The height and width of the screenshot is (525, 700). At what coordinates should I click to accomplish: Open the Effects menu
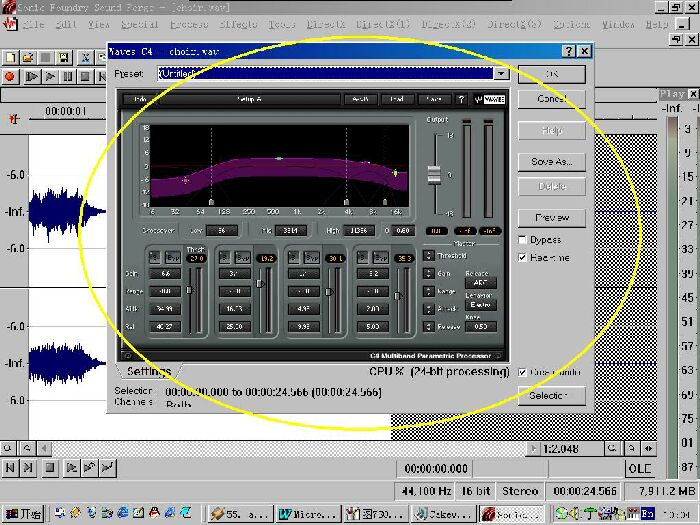(x=238, y=24)
